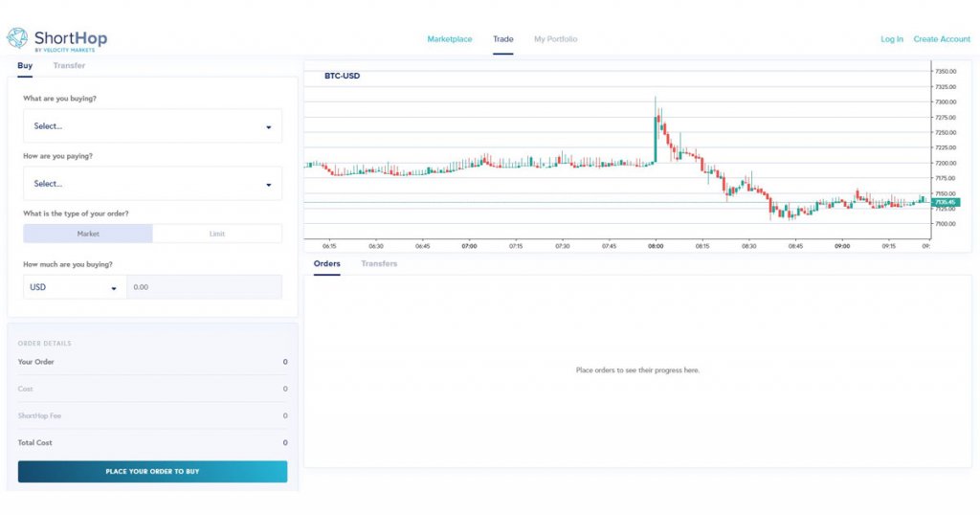Image resolution: width=980 pixels, height=515 pixels.
Task: Open the Orders tab
Action: [327, 264]
